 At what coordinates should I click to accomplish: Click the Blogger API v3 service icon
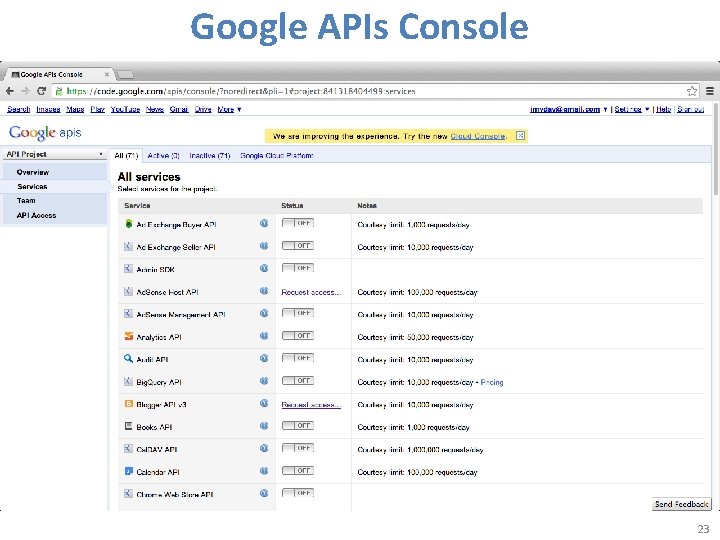128,404
